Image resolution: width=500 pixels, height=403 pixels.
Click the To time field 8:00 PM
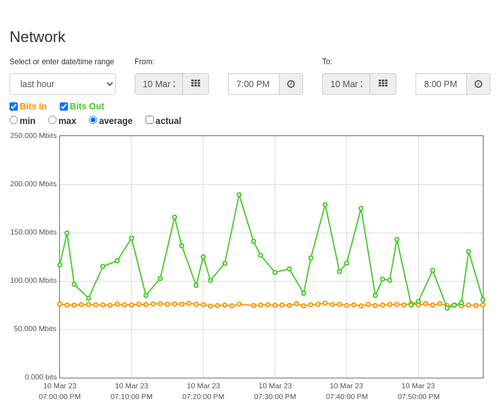click(441, 84)
